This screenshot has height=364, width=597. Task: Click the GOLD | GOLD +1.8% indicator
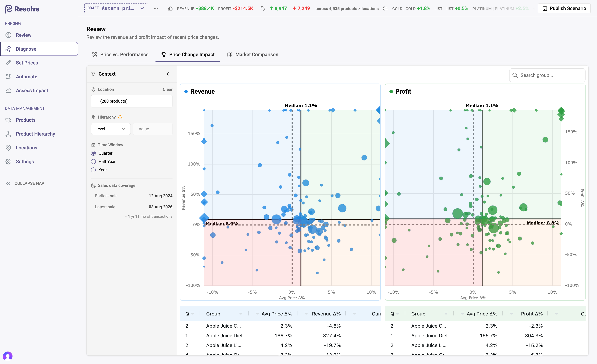(411, 9)
